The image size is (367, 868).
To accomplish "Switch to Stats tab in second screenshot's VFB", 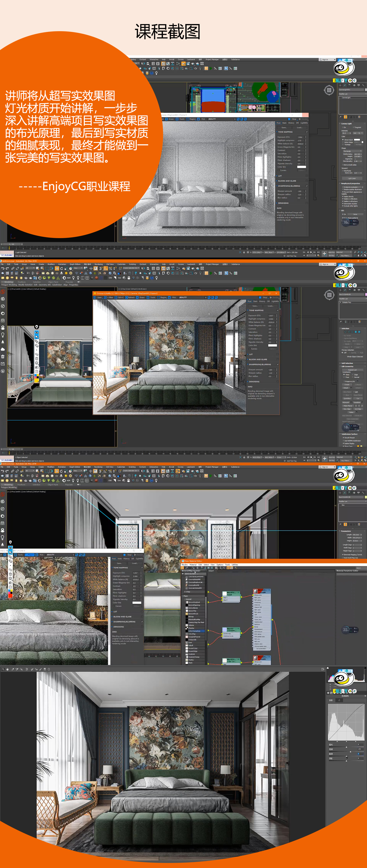I will (x=256, y=301).
